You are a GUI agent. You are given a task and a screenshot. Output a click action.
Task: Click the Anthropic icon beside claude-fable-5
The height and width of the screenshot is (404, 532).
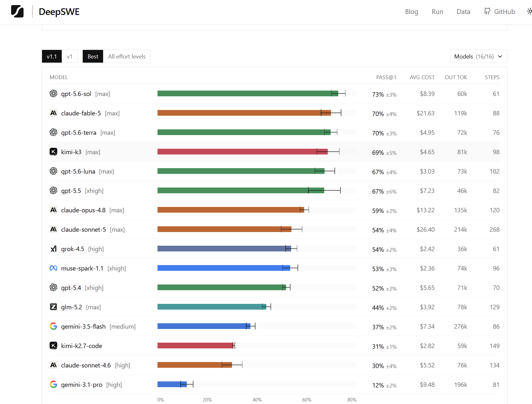tap(53, 113)
